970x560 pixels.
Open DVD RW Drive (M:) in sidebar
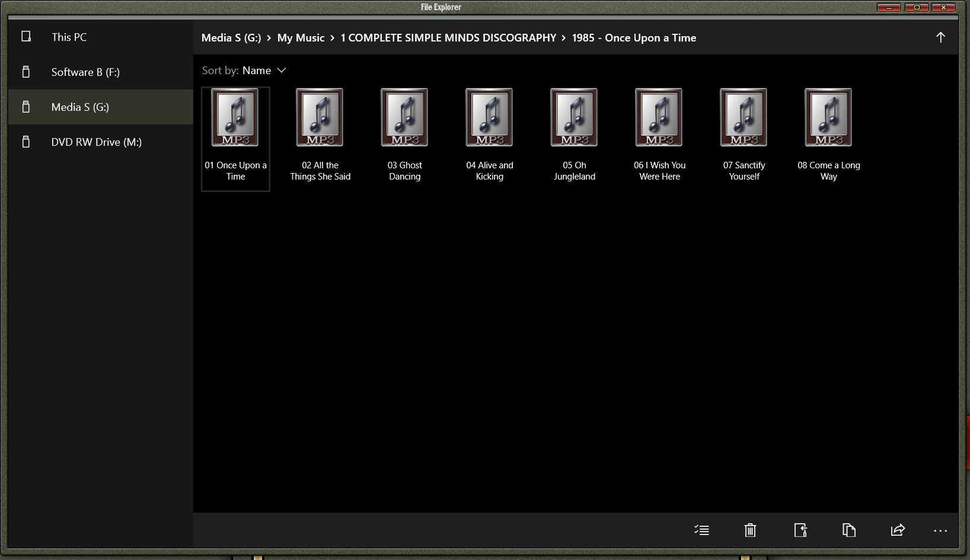pos(101,142)
